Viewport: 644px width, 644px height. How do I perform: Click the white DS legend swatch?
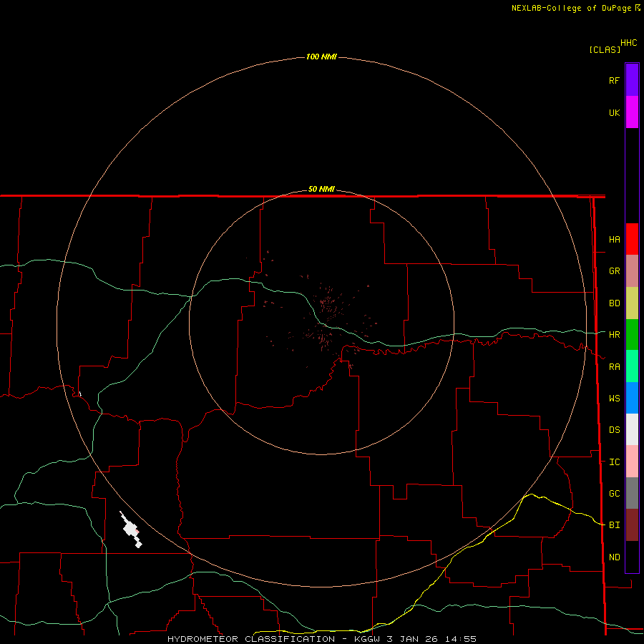pyautogui.click(x=632, y=429)
